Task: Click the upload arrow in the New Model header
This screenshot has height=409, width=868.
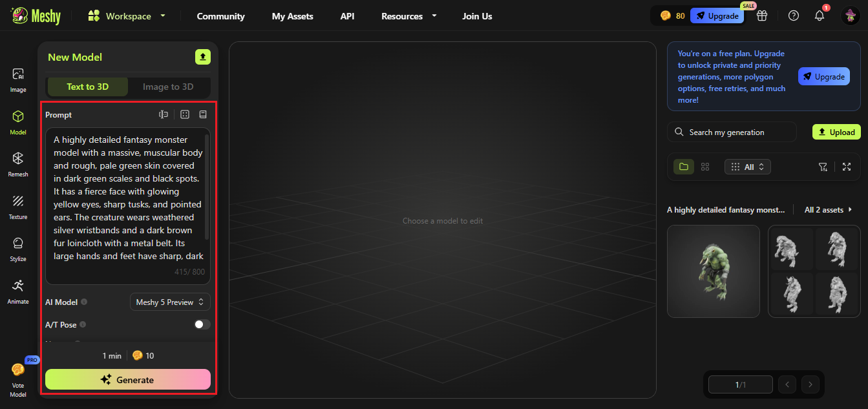Action: click(x=202, y=57)
